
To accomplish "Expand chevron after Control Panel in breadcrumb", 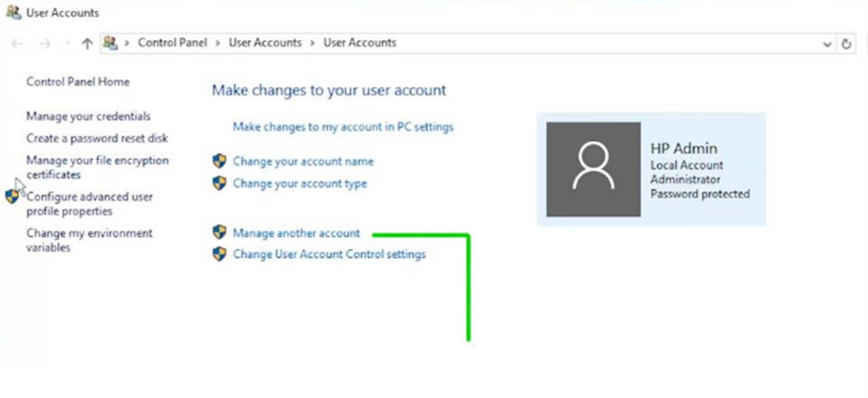I will pyautogui.click(x=218, y=43).
